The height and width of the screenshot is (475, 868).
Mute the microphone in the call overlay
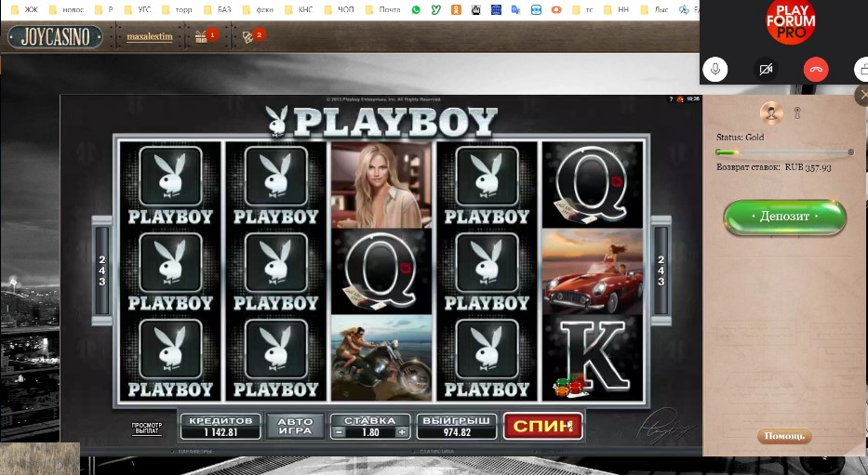[715, 70]
